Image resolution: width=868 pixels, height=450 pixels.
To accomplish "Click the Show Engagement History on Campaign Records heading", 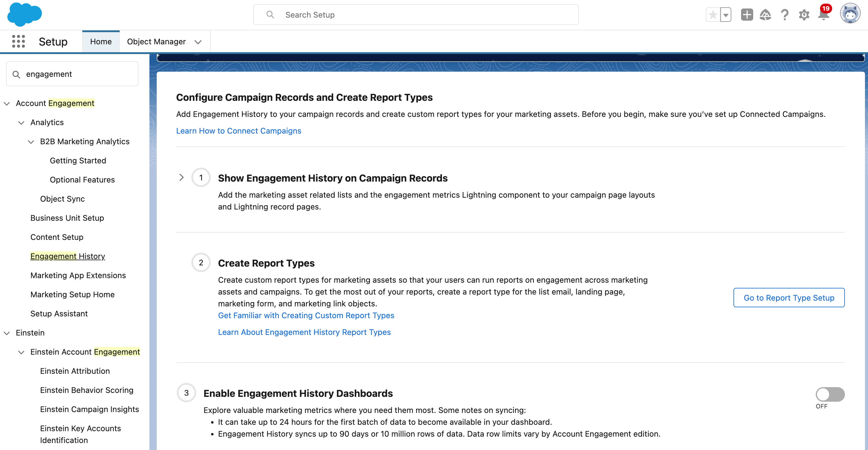I will tap(333, 178).
